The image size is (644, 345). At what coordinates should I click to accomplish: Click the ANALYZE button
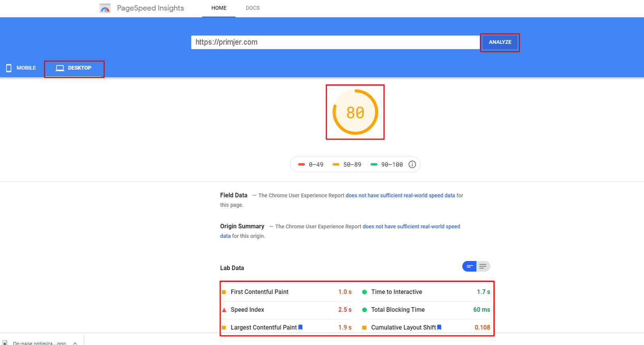500,42
